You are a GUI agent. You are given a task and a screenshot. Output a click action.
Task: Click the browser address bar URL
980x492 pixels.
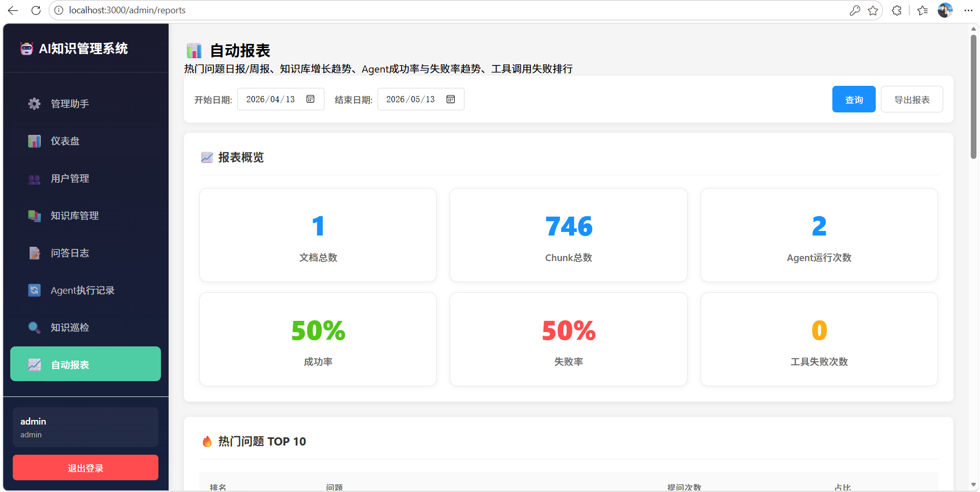coord(127,10)
